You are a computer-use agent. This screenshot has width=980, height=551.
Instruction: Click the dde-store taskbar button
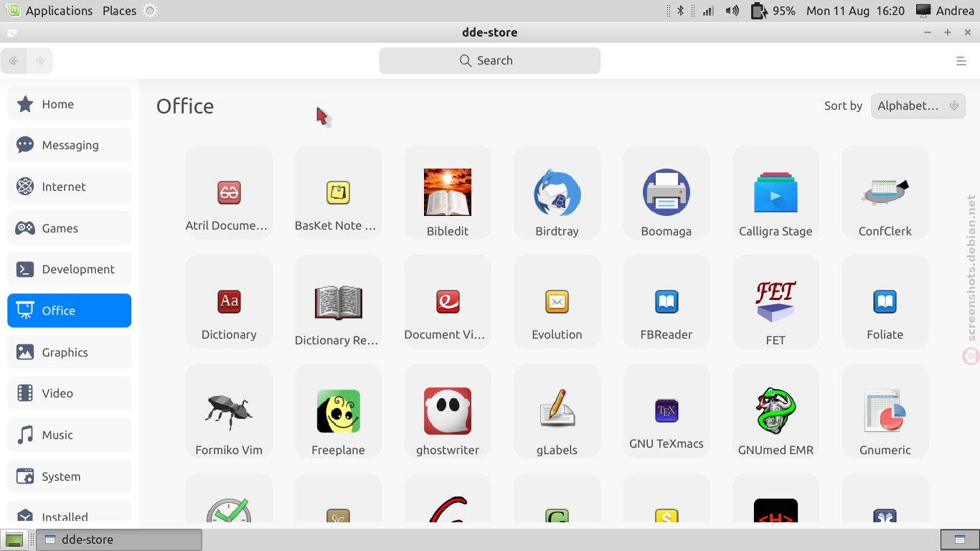pos(119,540)
